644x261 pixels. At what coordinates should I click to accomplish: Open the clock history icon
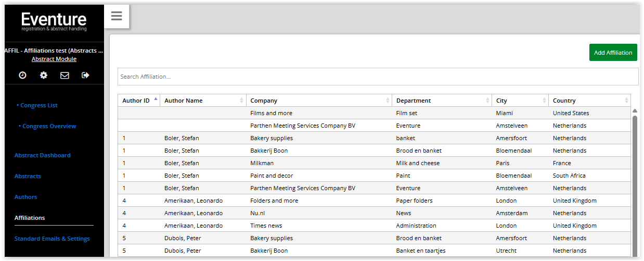(x=22, y=76)
